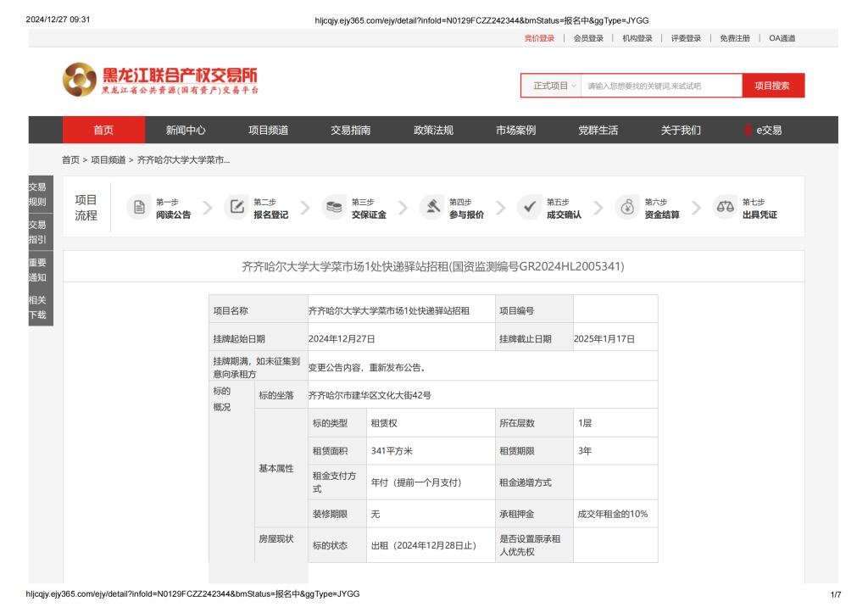This screenshot has width=868, height=613.
Task: Open the 竞价登录 link
Action: point(539,38)
